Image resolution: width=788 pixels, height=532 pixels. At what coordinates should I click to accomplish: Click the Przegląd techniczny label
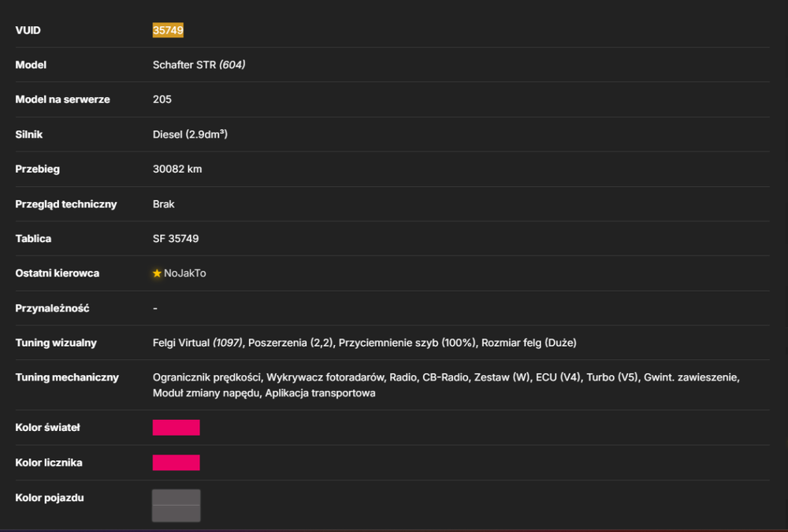coord(66,204)
